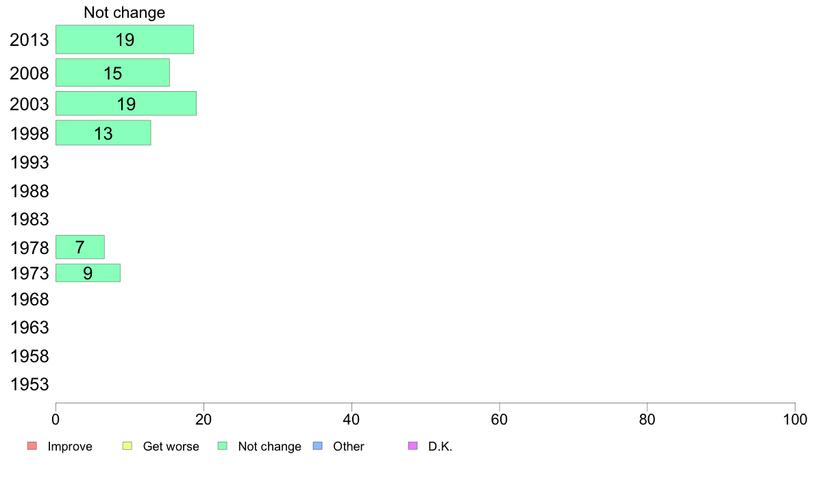Screen dimensions: 814x504
Task: Click the Not change column header
Action: pos(125,12)
